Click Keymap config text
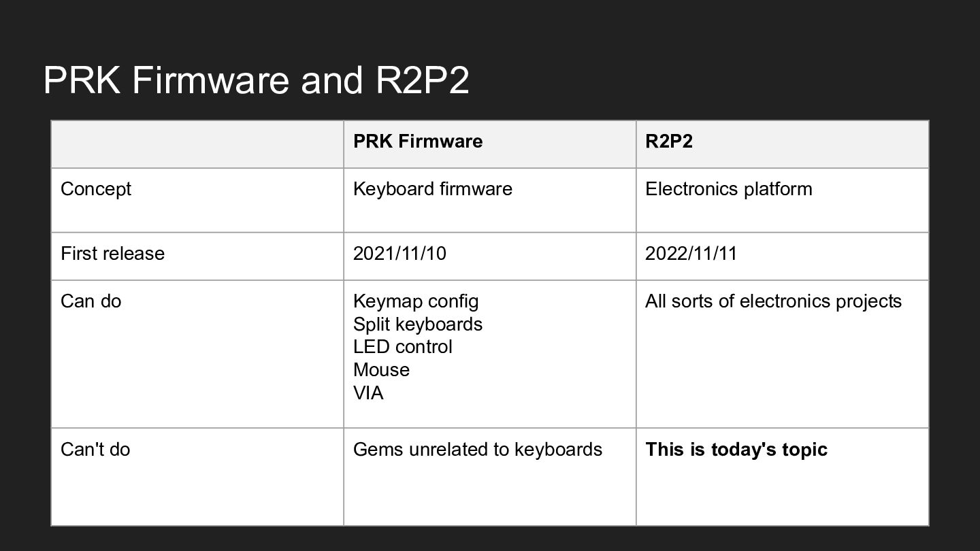This screenshot has width=980, height=551. (x=415, y=301)
